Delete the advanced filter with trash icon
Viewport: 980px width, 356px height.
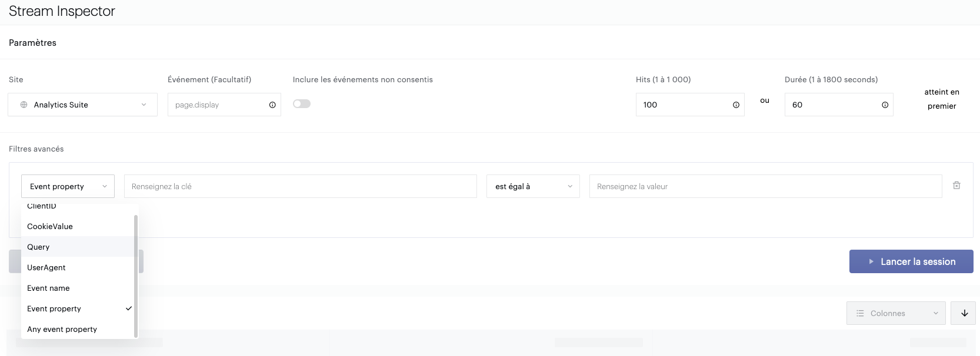[956, 186]
